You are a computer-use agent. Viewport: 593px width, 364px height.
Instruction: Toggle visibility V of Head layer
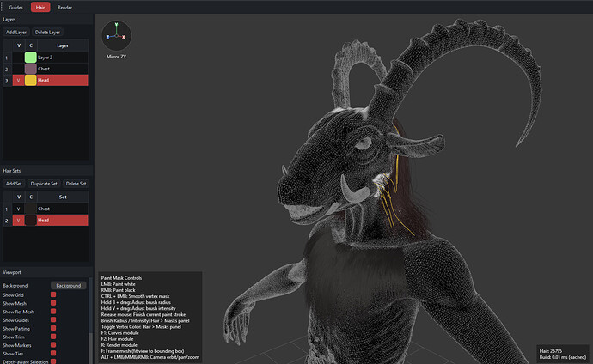[x=19, y=80]
